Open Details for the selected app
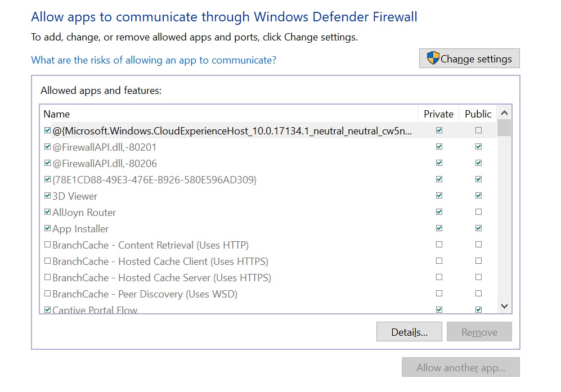The width and height of the screenshot is (561, 392). 409,332
